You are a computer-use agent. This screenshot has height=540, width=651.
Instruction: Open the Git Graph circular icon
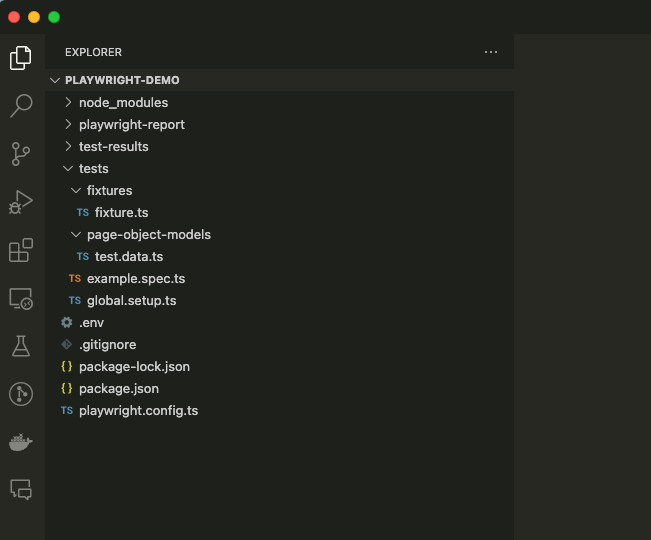[x=21, y=394]
